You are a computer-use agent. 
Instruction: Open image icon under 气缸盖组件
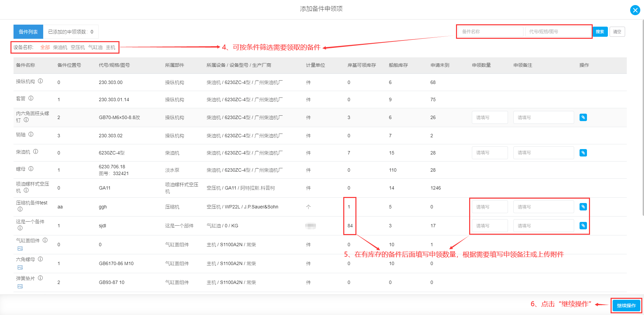20,249
